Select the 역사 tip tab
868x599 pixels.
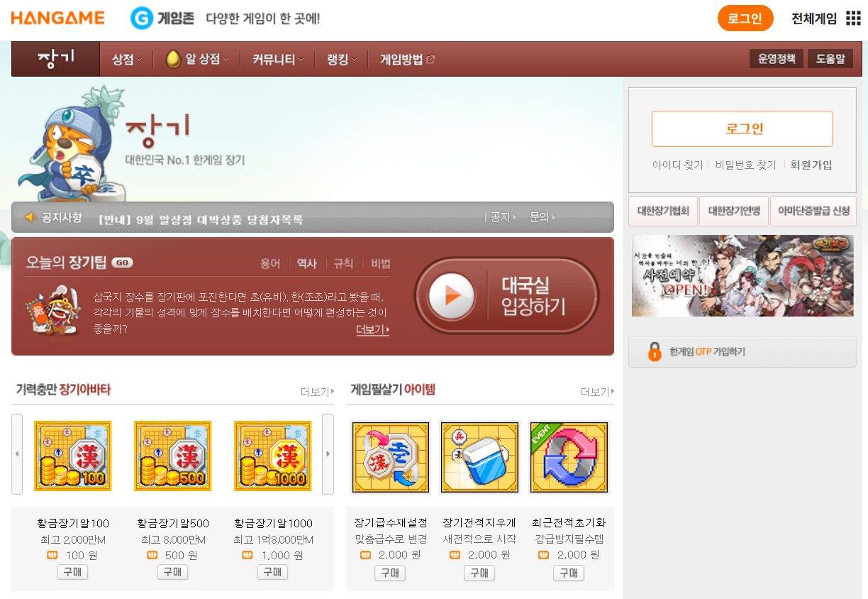coord(307,263)
